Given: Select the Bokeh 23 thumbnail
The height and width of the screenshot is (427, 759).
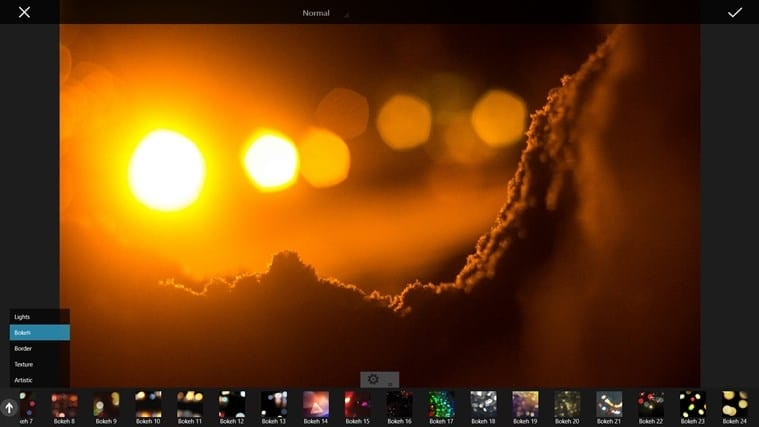Looking at the screenshot, I should [x=693, y=404].
